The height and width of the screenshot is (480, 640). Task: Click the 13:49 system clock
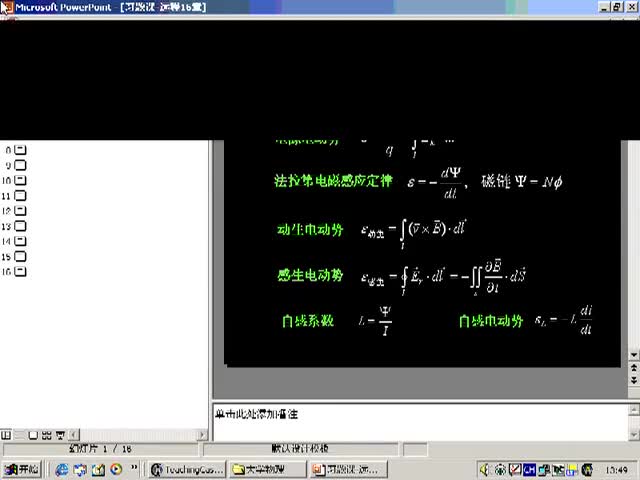point(616,470)
